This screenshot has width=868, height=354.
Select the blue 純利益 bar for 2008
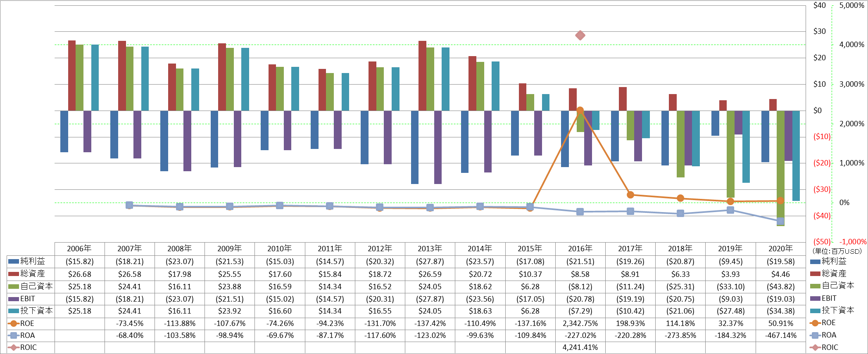coord(164,141)
